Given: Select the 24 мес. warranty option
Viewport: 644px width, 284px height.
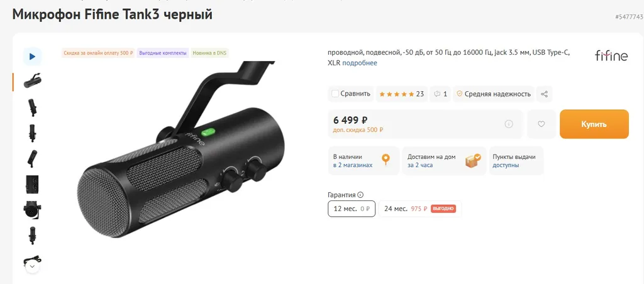Looking at the screenshot, I should [x=420, y=209].
